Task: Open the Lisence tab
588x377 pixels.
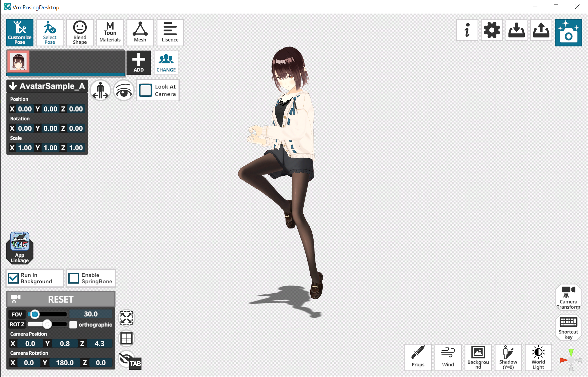Action: pos(170,33)
